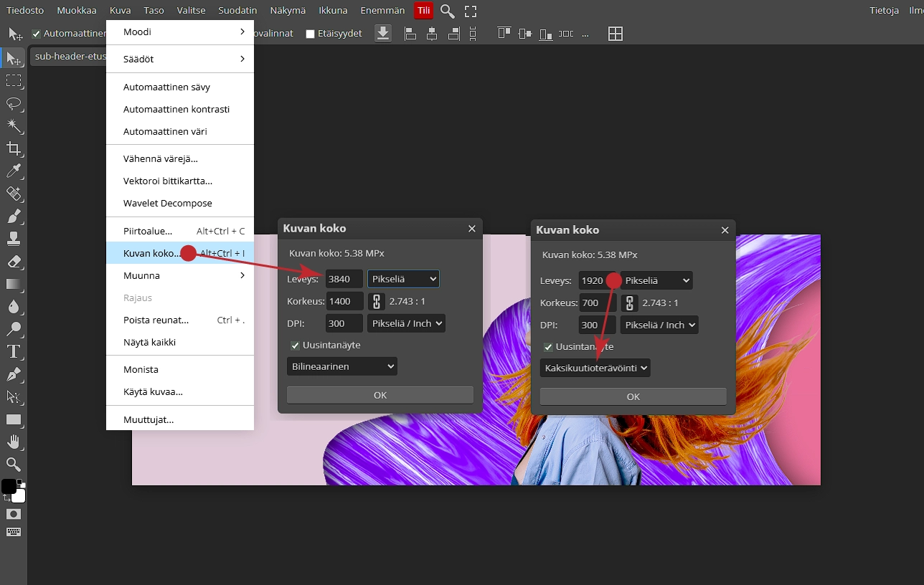Image resolution: width=924 pixels, height=585 pixels.
Task: Select the Magic Wand tool
Action: click(14, 126)
